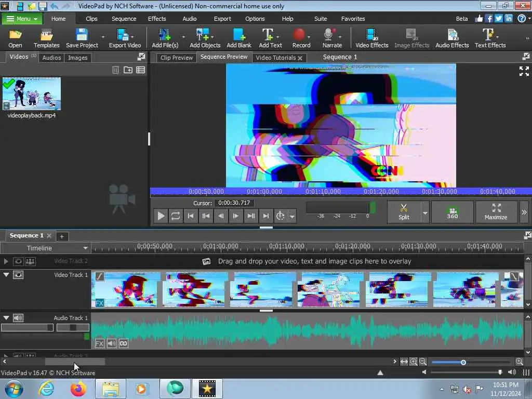Play the sequence preview
Viewport: 532px width, 399px height.
coord(161,216)
